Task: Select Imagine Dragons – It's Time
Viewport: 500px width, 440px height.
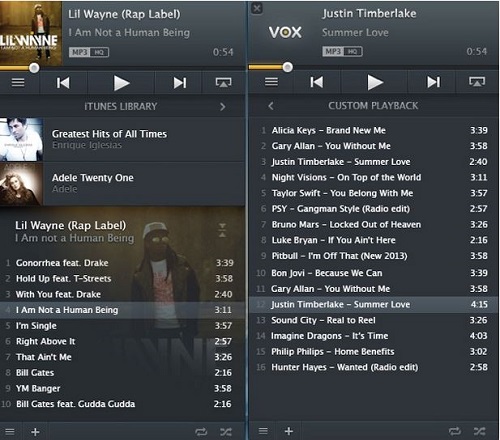Action: point(374,336)
